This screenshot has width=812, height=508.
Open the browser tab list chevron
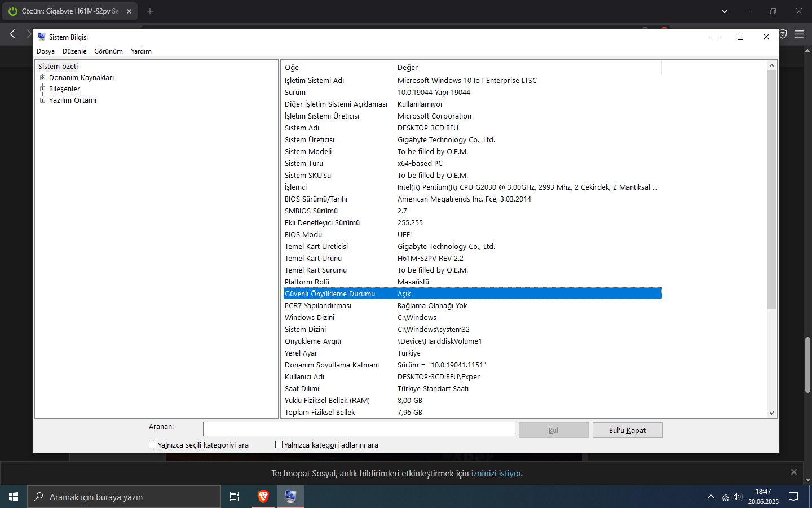point(725,11)
